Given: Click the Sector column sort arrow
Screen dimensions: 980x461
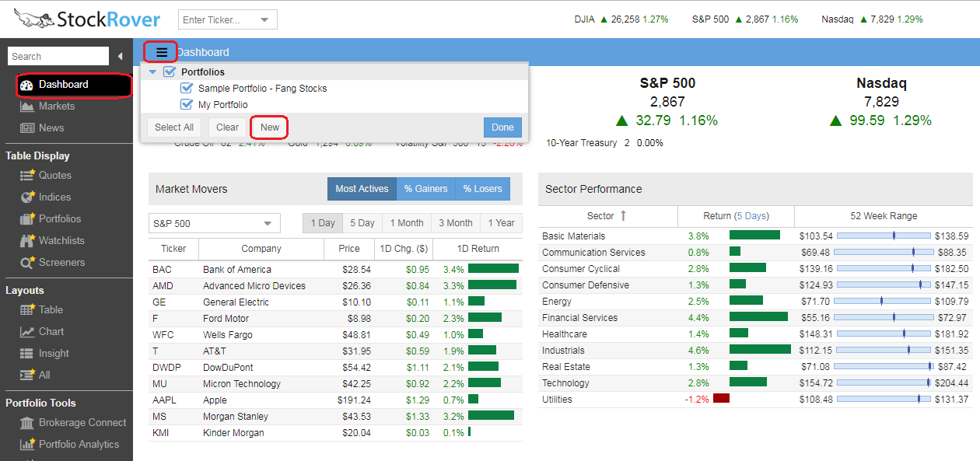Looking at the screenshot, I should 623,216.
